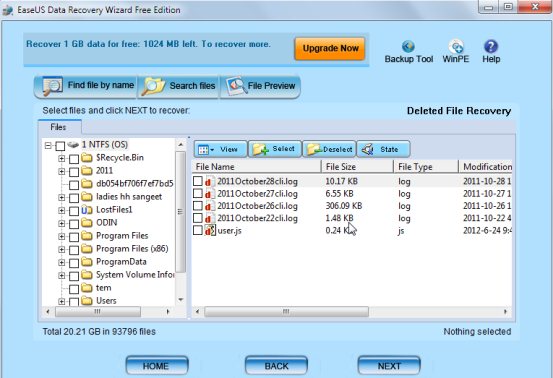Click the Find file by name magnifier icon

[52, 86]
